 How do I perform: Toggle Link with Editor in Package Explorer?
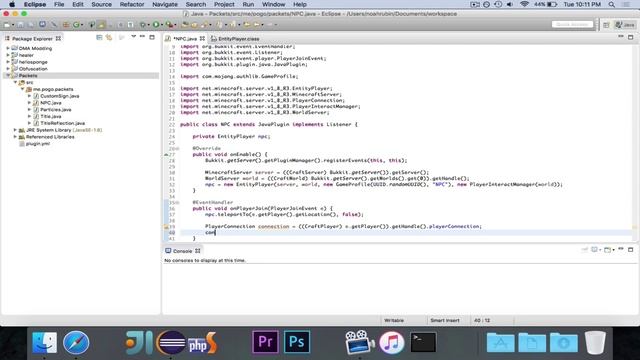pyautogui.click(x=109, y=38)
